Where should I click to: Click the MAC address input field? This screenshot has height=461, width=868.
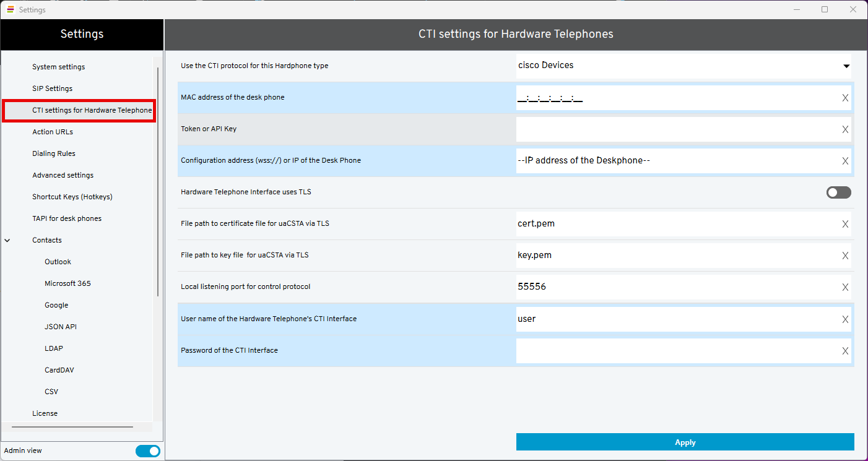click(x=675, y=98)
